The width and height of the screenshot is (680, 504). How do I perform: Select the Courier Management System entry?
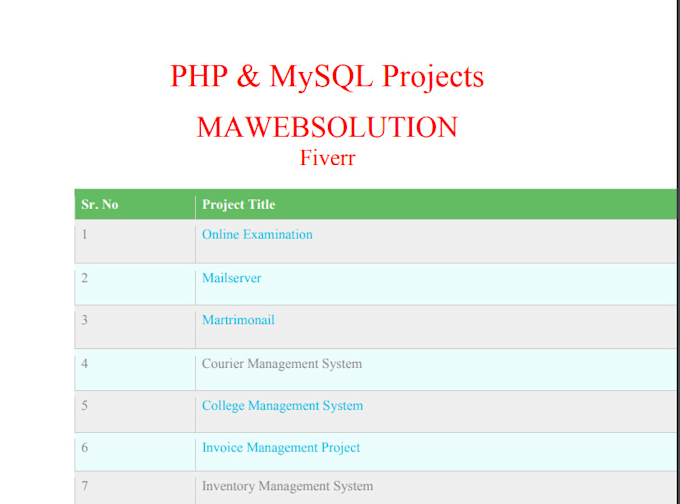(x=281, y=364)
